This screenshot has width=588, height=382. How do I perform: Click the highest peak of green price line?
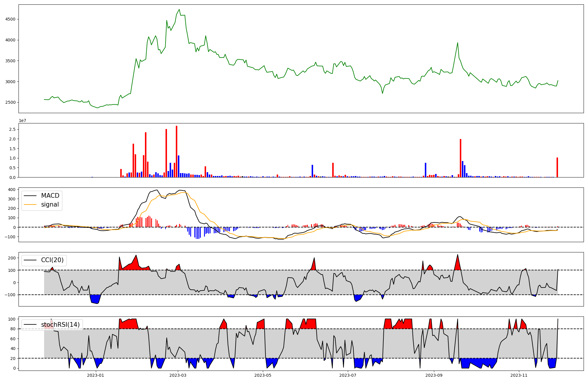[x=179, y=9]
